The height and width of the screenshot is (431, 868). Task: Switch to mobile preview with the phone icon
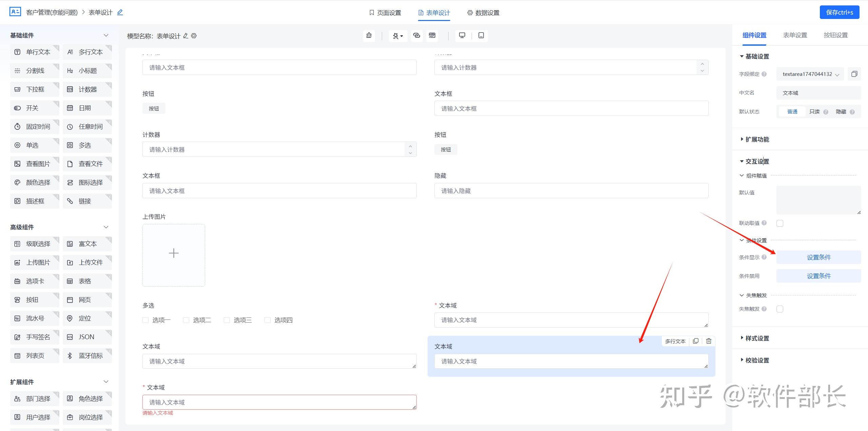point(481,35)
